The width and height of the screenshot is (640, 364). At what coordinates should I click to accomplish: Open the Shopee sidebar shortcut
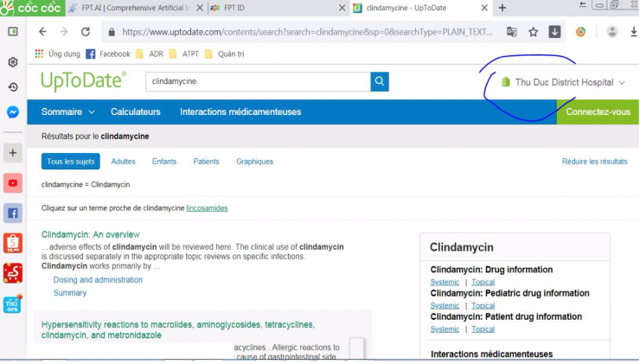pyautogui.click(x=13, y=243)
